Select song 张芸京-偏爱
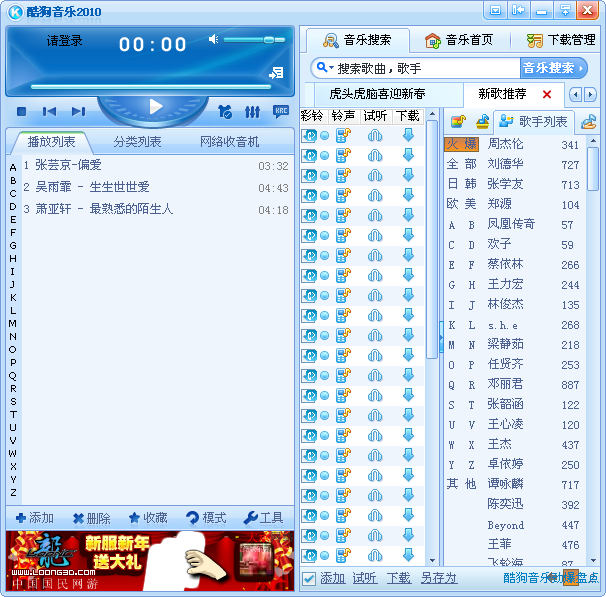 click(x=156, y=166)
